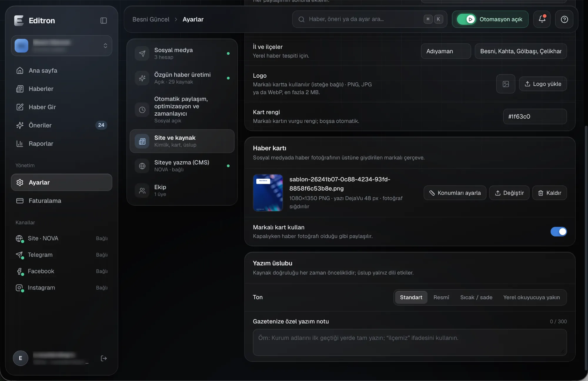Select the Yerel okuyucuya yakın tone

pos(531,297)
